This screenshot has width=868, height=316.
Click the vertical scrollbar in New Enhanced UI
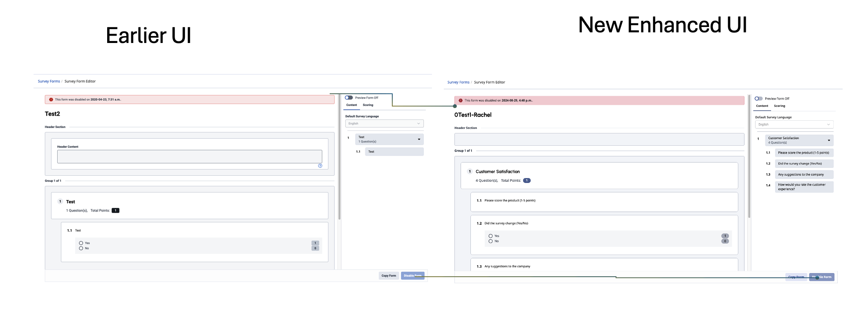tap(749, 156)
